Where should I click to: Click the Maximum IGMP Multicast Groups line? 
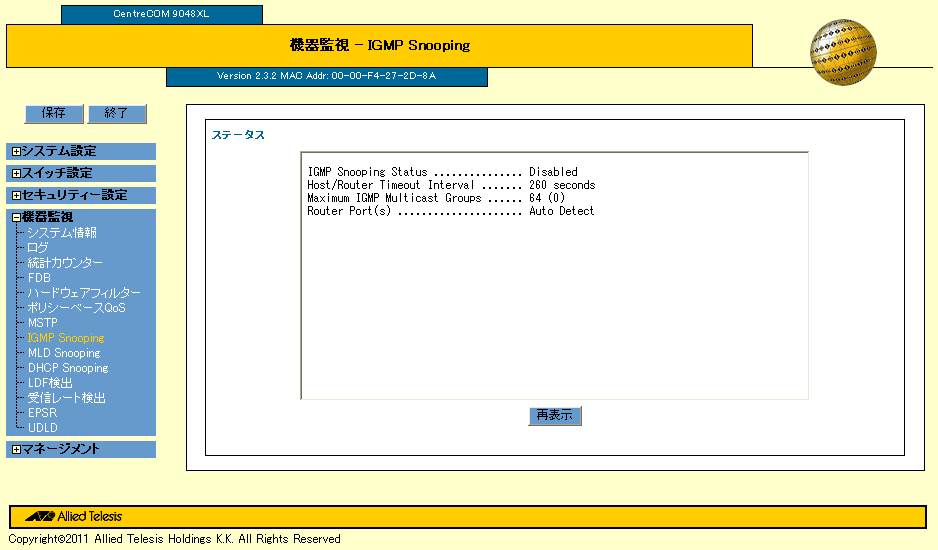436,198
